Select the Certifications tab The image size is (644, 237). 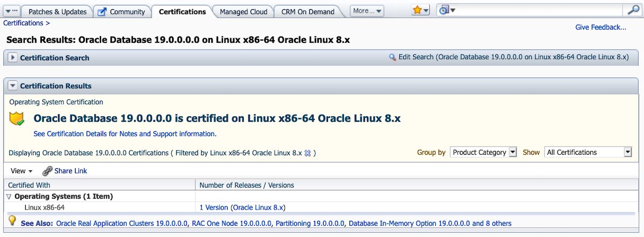pyautogui.click(x=182, y=11)
